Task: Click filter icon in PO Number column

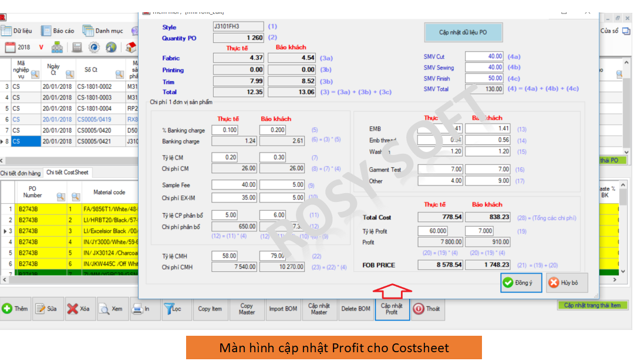Action: [x=60, y=197]
